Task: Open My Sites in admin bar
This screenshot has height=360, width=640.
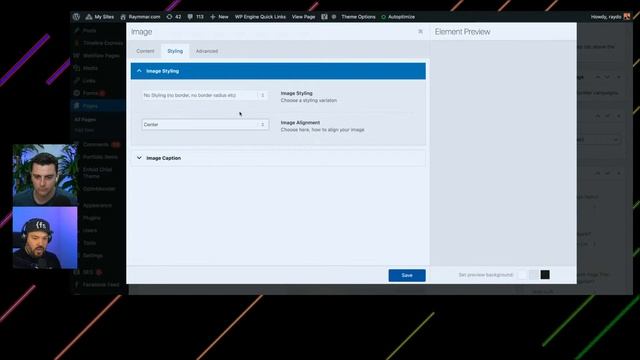Action: point(100,17)
